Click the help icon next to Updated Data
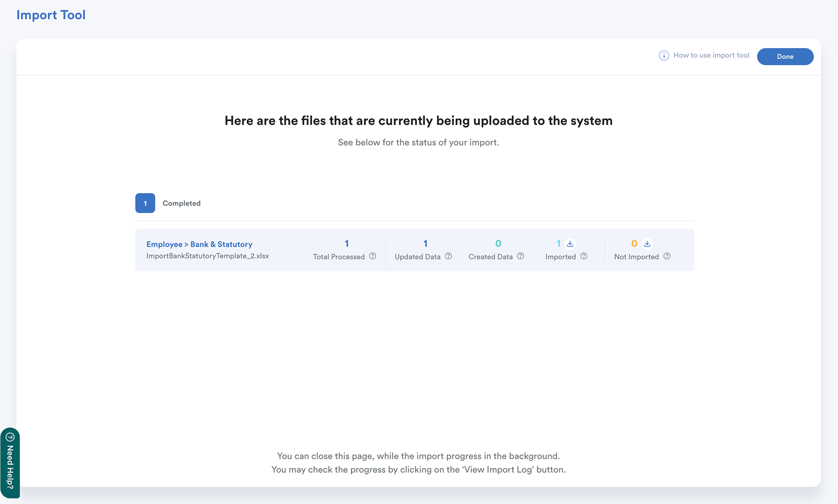Image resolution: width=838 pixels, height=504 pixels. [x=448, y=256]
